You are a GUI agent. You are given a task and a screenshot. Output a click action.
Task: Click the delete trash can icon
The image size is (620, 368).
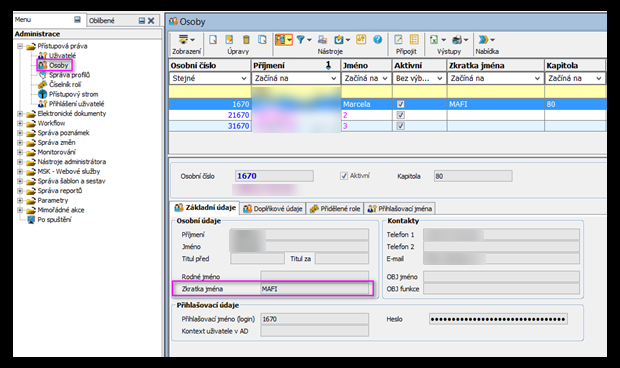coord(246,40)
